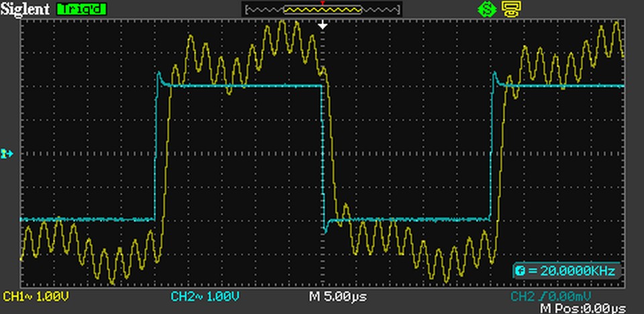Click the CH2 0.00mV trigger level readout
Screen dimensions: 644x314
pyautogui.click(x=551, y=296)
